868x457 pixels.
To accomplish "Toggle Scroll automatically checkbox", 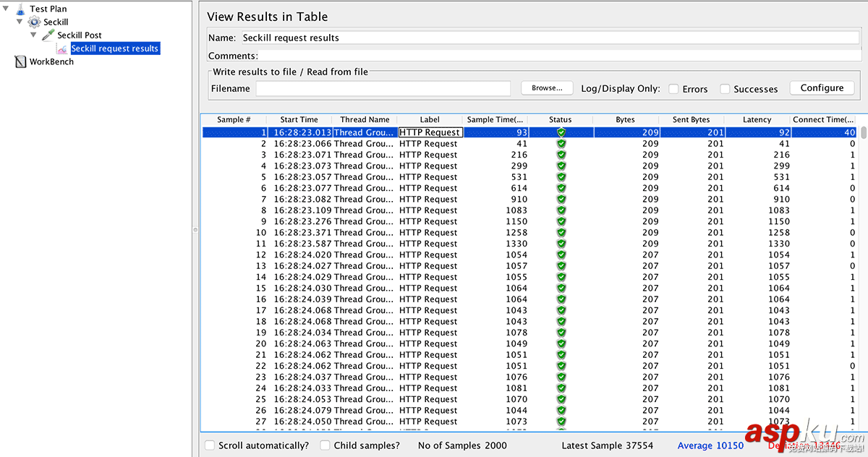I will (x=210, y=445).
